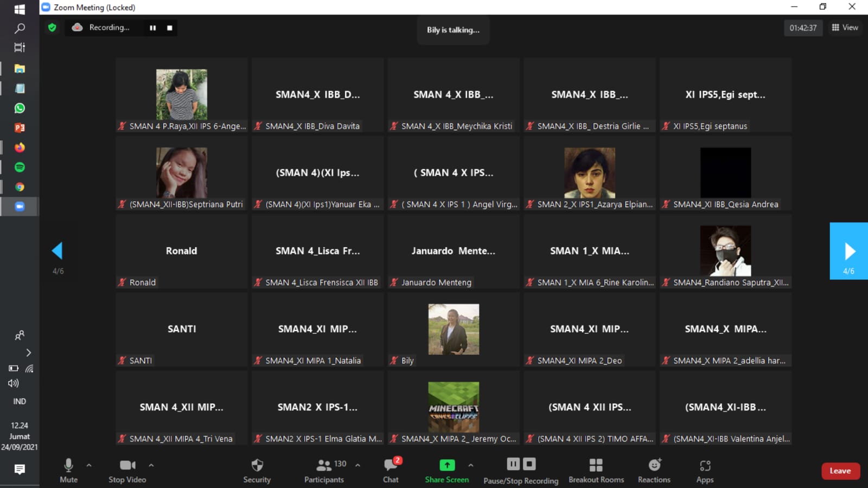Open the Reactions menu
The height and width of the screenshot is (488, 868).
point(654,470)
